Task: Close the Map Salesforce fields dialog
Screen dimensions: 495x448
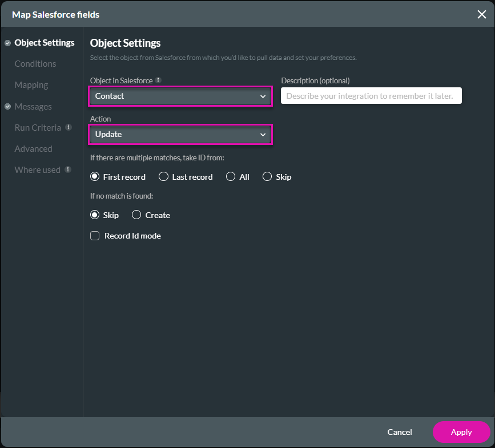Action: pos(481,14)
